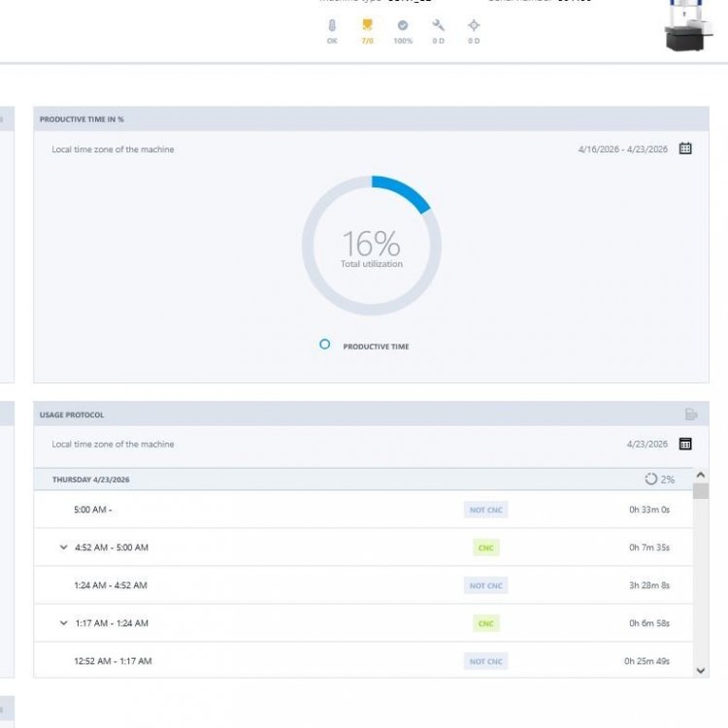The image size is (728, 728).
Task: Click the CNC tag for 4:52 AM entry
Action: (485, 547)
